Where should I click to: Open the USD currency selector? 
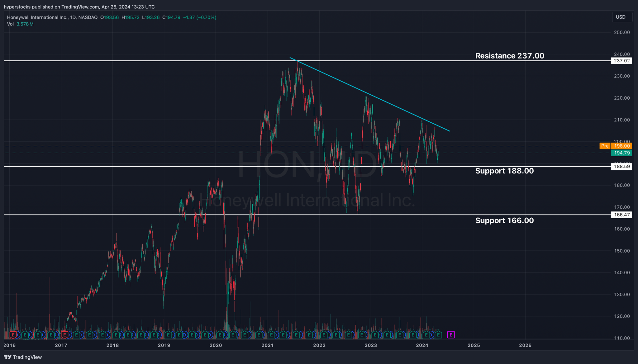(622, 17)
